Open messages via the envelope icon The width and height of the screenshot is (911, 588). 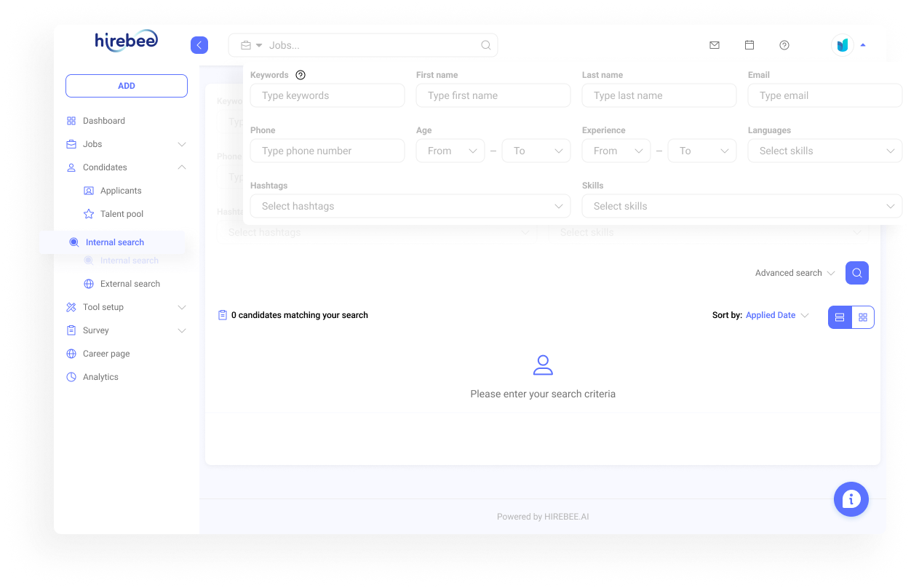tap(715, 44)
